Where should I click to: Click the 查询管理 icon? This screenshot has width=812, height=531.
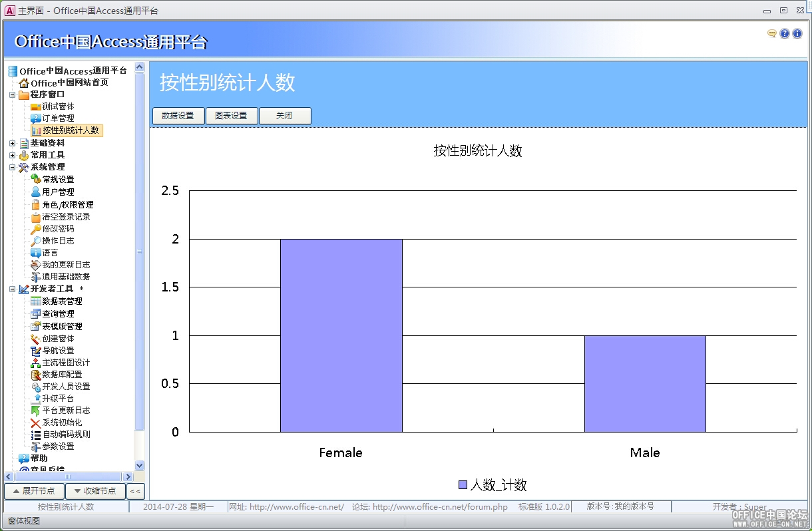click(36, 313)
